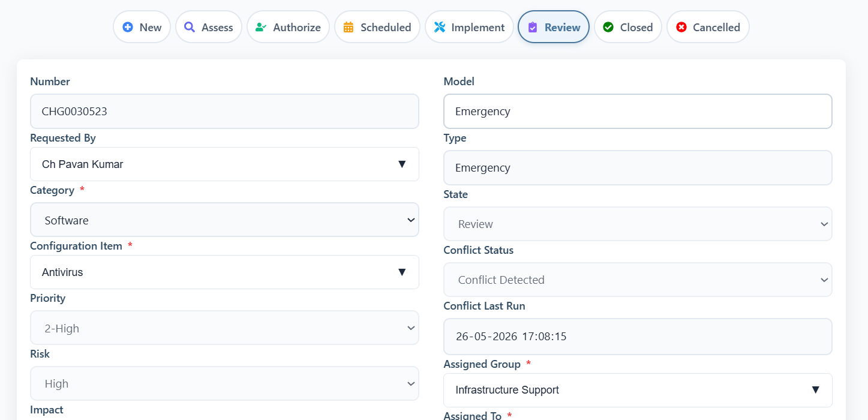Click the green check icon in Closed stage
This screenshot has width=868, height=420.
(608, 27)
